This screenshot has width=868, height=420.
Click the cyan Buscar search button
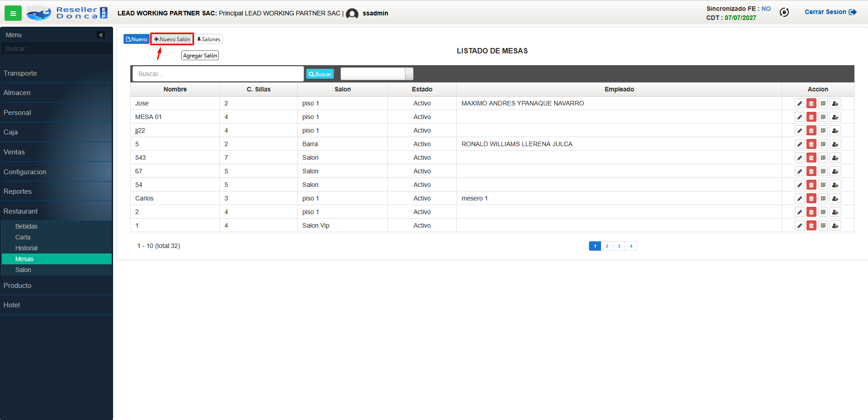pyautogui.click(x=320, y=74)
